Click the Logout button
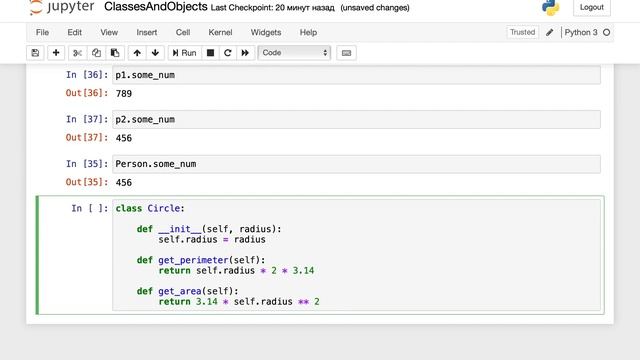The width and height of the screenshot is (640, 360). [x=592, y=7]
